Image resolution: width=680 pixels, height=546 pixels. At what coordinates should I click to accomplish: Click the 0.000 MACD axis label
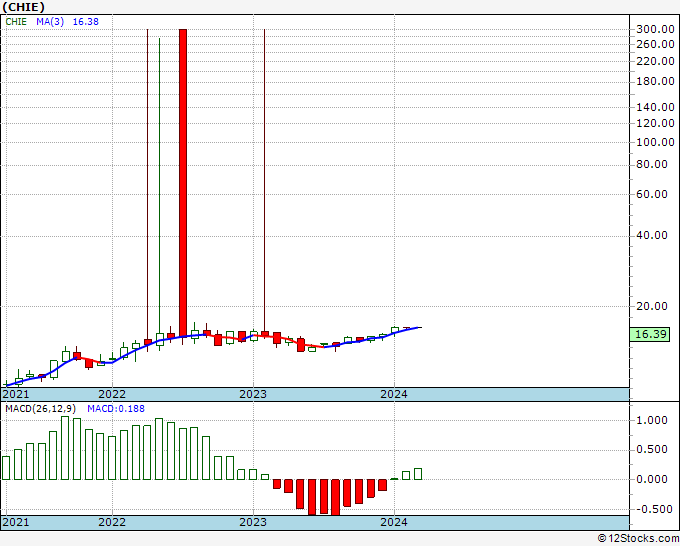tap(651, 479)
